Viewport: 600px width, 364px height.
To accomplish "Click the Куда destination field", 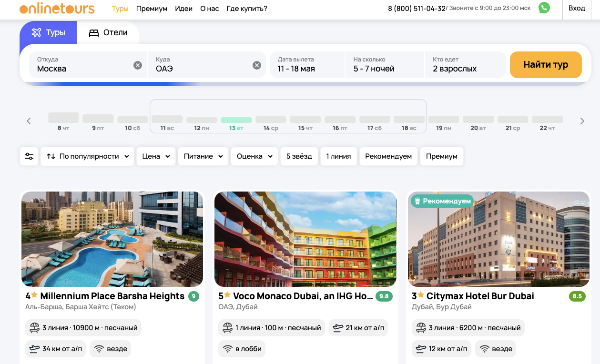I will [207, 65].
